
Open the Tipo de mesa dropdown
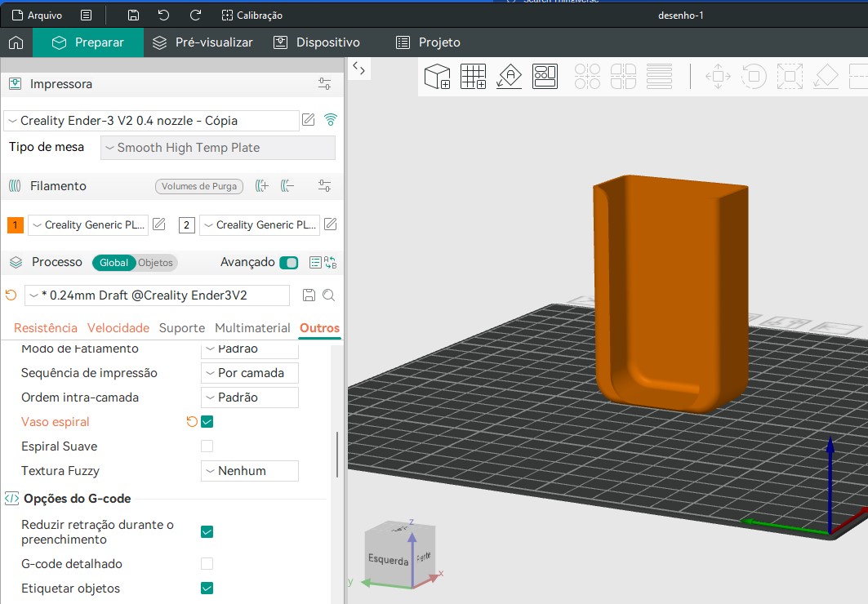(x=217, y=148)
